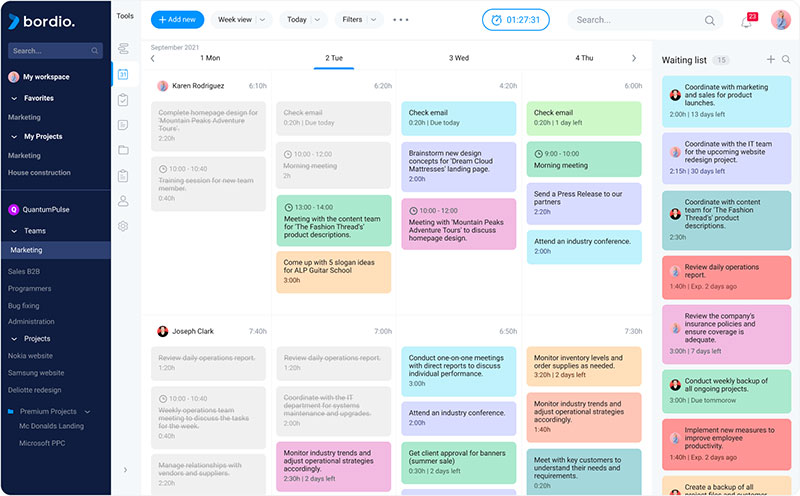Viewport: 800px width, 496px height.
Task: Open 'Send a Press Release' task card
Action: point(584,204)
